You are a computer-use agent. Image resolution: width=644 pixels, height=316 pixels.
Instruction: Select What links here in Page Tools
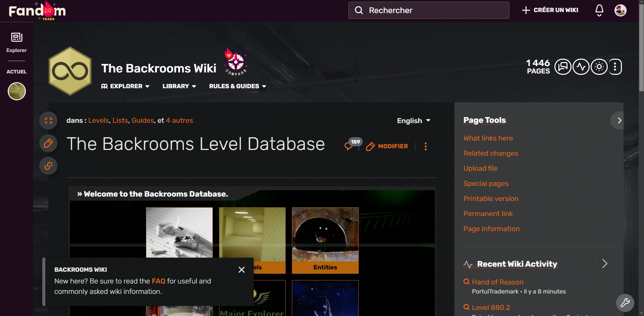488,138
